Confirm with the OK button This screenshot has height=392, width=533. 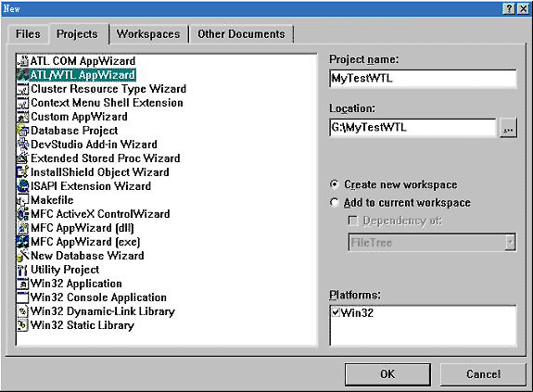coord(387,374)
